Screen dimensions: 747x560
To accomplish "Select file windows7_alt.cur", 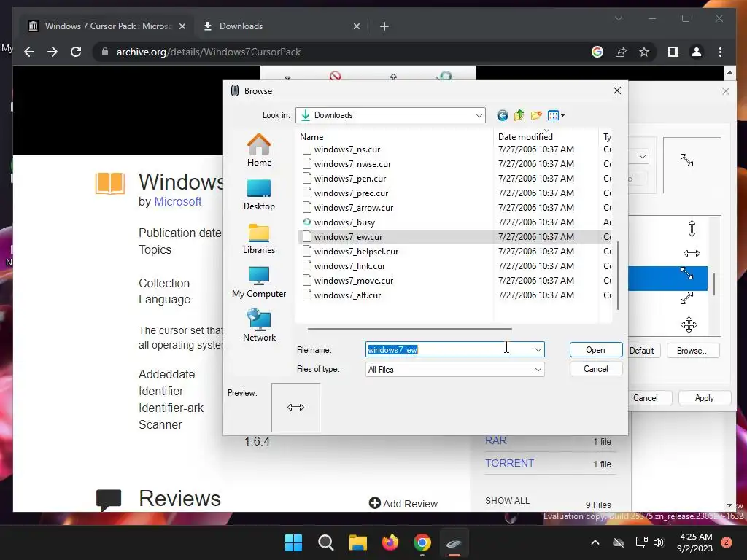I will 347,295.
